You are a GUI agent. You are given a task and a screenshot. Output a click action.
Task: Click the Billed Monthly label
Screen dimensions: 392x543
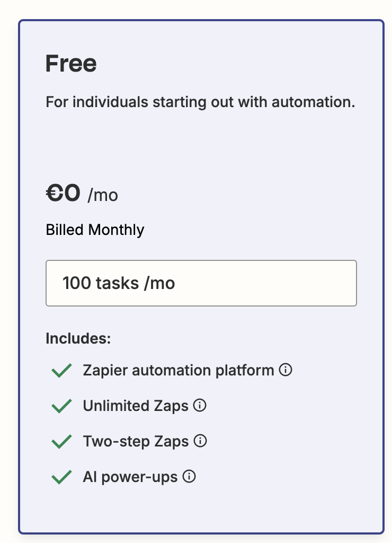click(94, 230)
